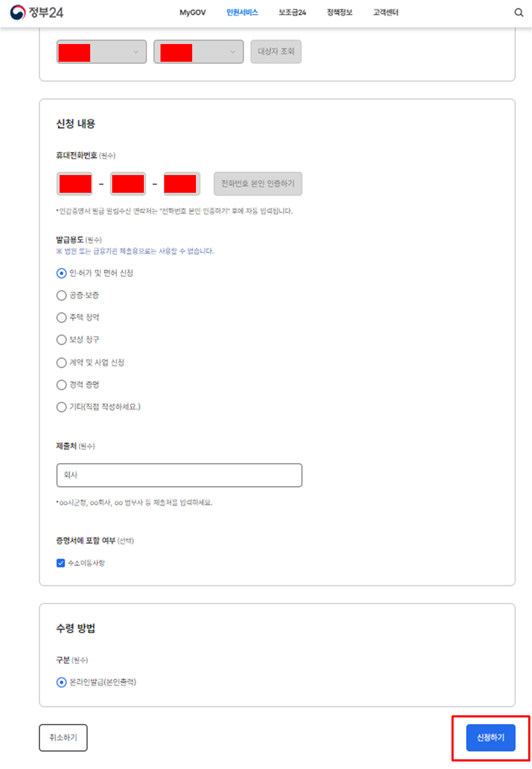Open the first dropdown above 대상자 조회
532x769 pixels.
point(101,52)
